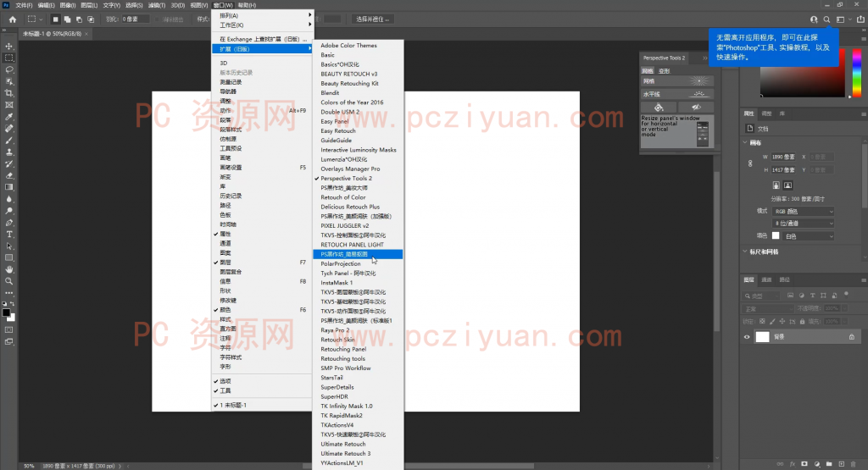Select the Hand tool
Image resolution: width=868 pixels, height=470 pixels.
coord(9,270)
